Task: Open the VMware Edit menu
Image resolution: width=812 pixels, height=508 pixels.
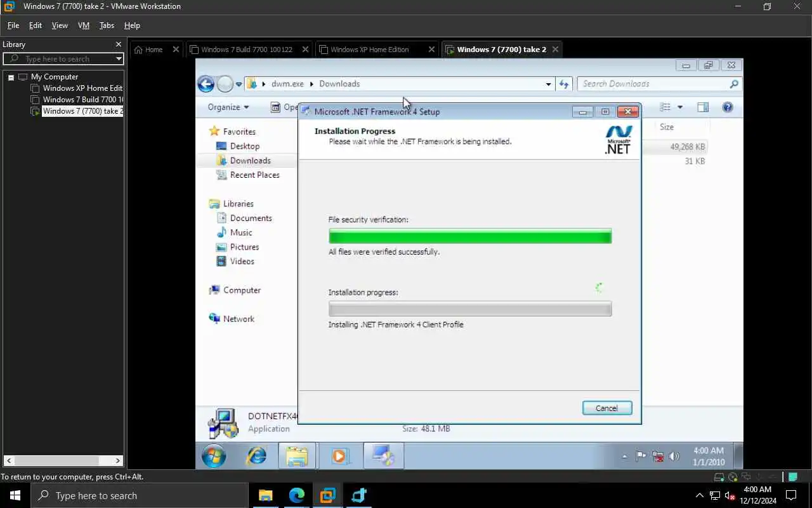Action: [36, 25]
